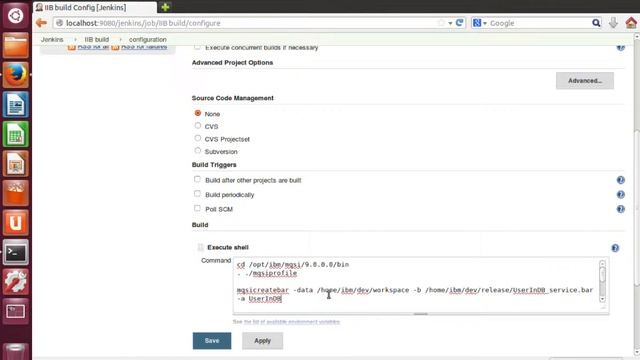Open the RSS for failures link
The width and height of the screenshot is (640, 360).
coord(144,47)
